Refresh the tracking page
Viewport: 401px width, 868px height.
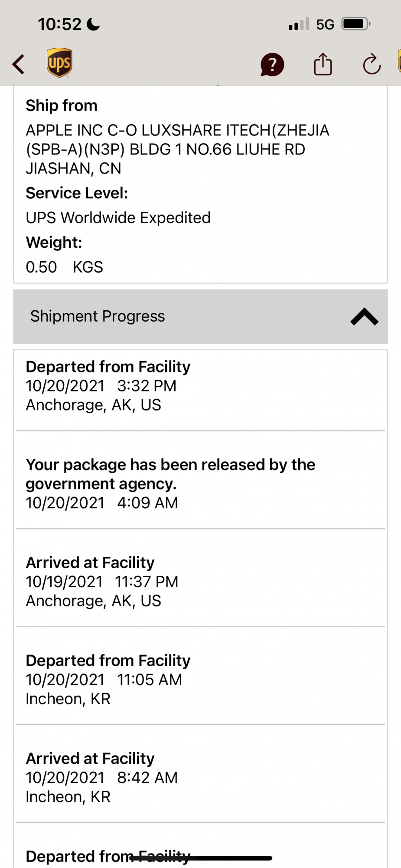[372, 65]
